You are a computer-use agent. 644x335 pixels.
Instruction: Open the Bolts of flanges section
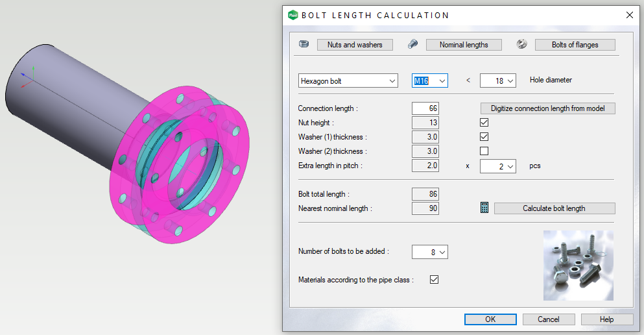575,45
